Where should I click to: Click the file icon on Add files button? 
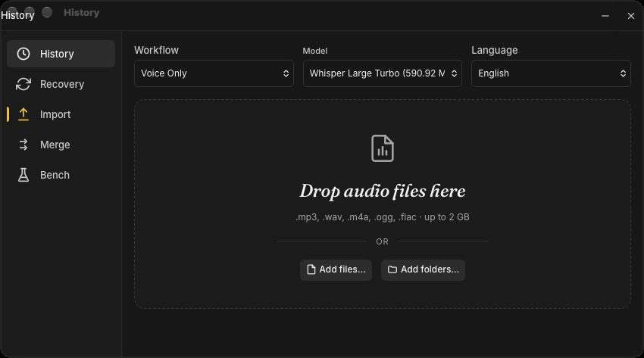[311, 269]
